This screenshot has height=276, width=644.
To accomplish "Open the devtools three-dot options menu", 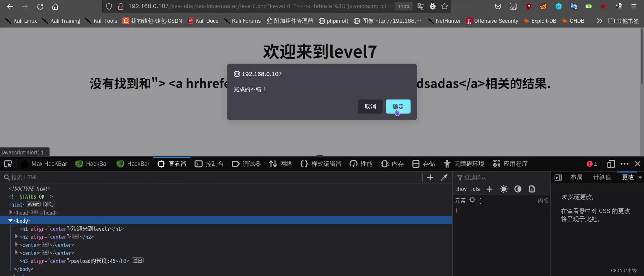I will point(625,164).
